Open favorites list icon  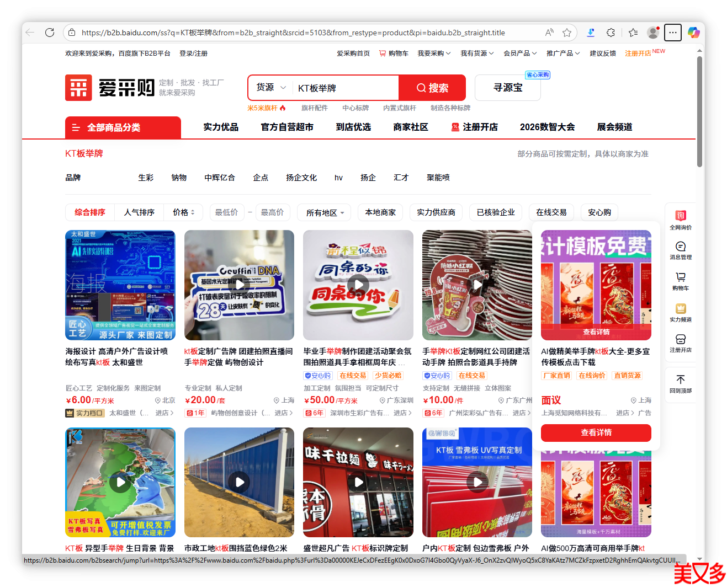[x=633, y=33]
